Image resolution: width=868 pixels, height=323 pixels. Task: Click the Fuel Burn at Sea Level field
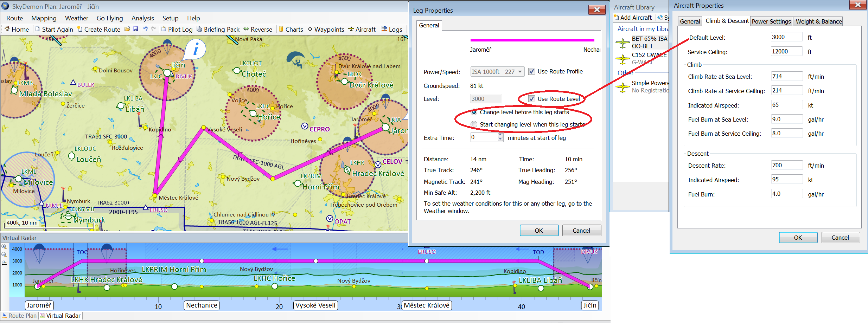tap(787, 119)
